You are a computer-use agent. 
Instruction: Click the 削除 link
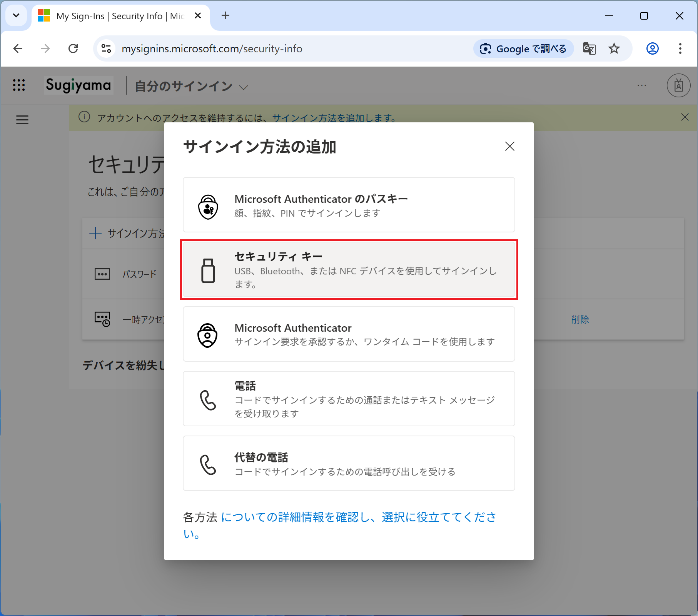[580, 319]
